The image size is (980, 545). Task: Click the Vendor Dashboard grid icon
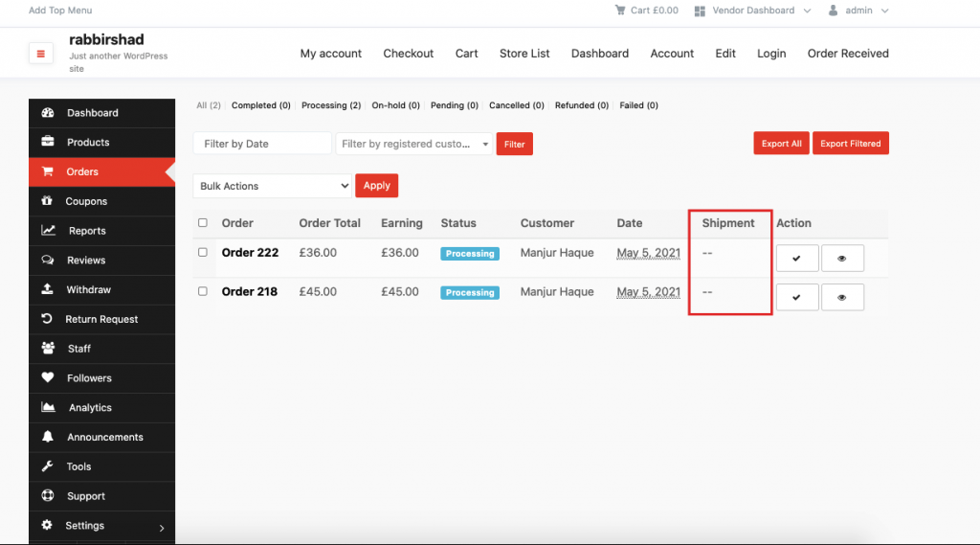700,11
